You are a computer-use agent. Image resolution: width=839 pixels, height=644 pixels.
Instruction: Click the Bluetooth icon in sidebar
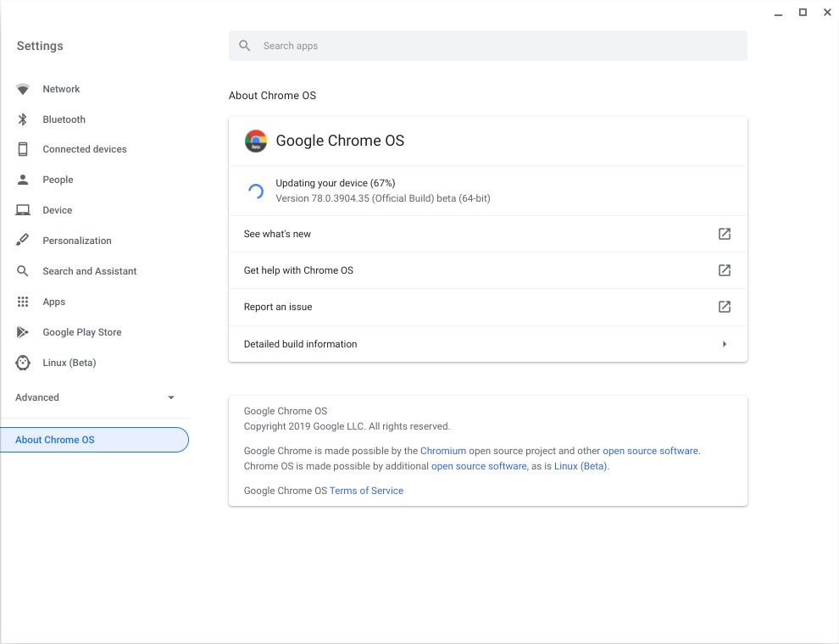(23, 119)
